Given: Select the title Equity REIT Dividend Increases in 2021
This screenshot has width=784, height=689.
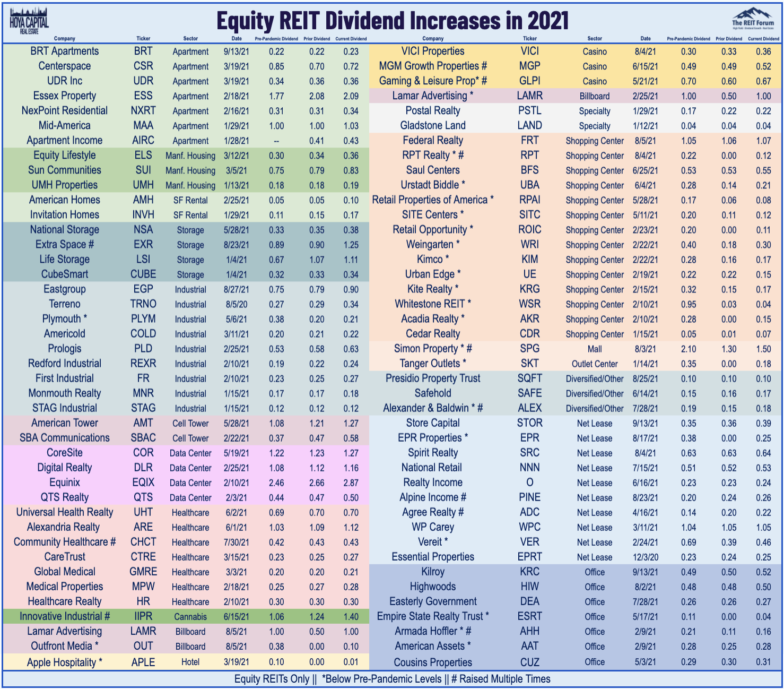Looking at the screenshot, I should (393, 21).
